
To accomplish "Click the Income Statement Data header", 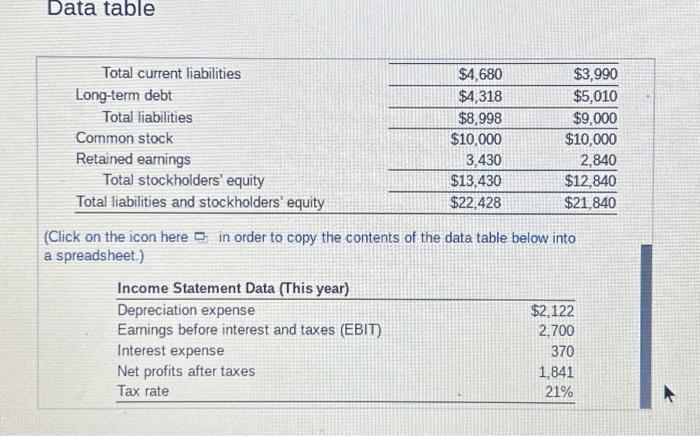I will tap(233, 288).
